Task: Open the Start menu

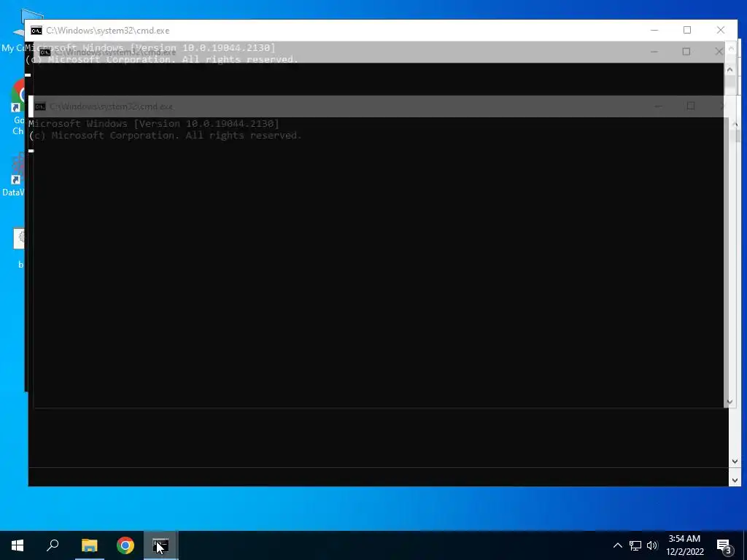Action: tap(18, 545)
